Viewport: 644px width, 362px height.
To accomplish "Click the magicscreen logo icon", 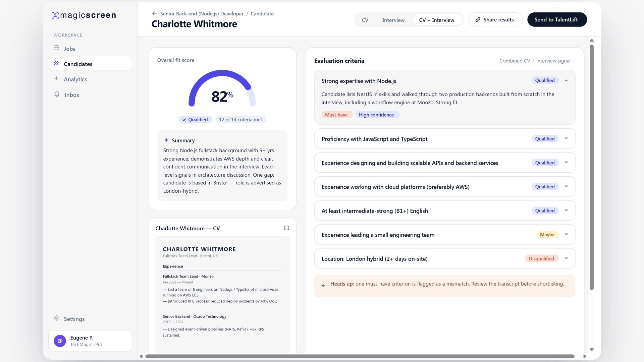I will pyautogui.click(x=55, y=15).
